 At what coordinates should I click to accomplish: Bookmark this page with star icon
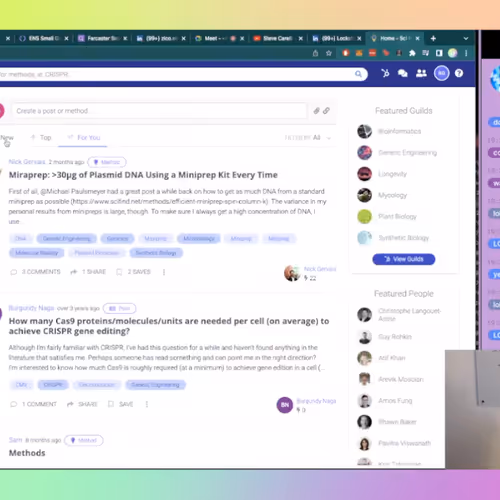click(x=329, y=53)
